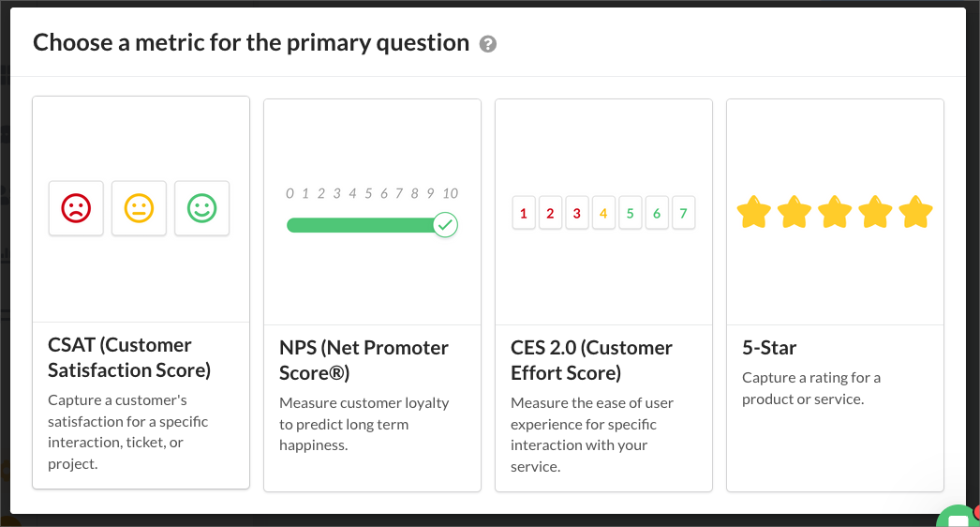Choose CES 2.0 (Customer Effort Score) title
Viewport: 980px width, 527px height.
coord(591,360)
